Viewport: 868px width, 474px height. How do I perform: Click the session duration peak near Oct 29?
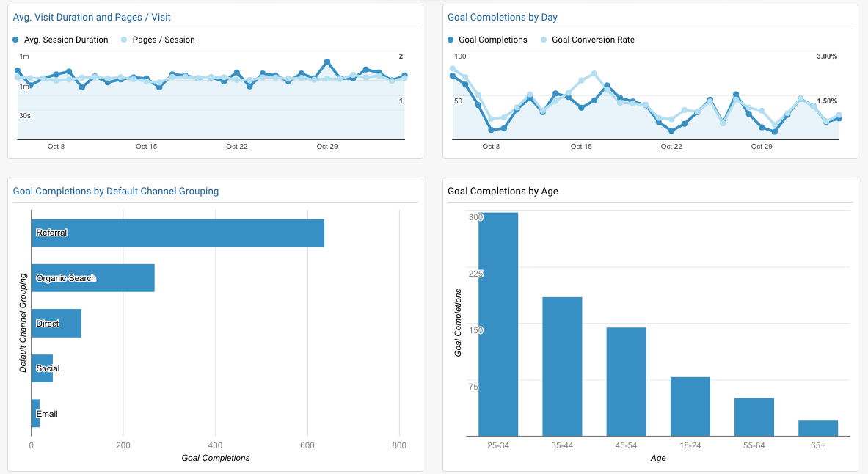pos(327,62)
